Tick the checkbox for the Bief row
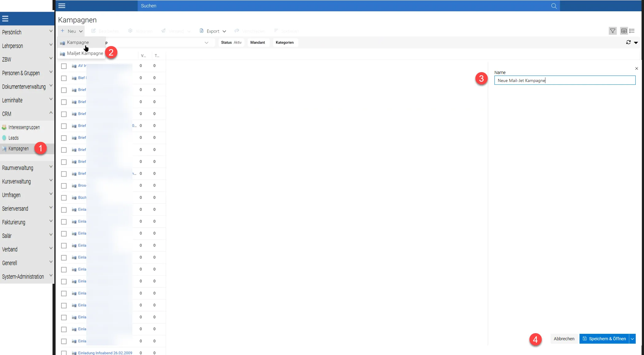 64,78
